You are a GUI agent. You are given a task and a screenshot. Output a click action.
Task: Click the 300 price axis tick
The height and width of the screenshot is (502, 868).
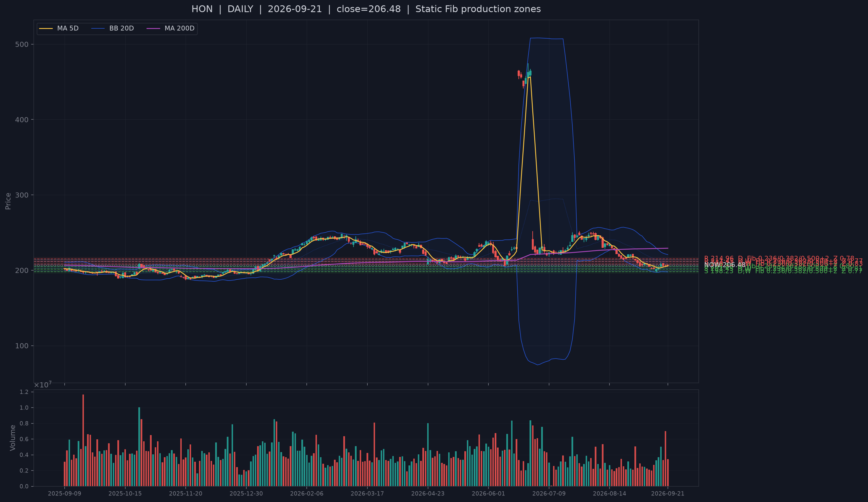22,195
